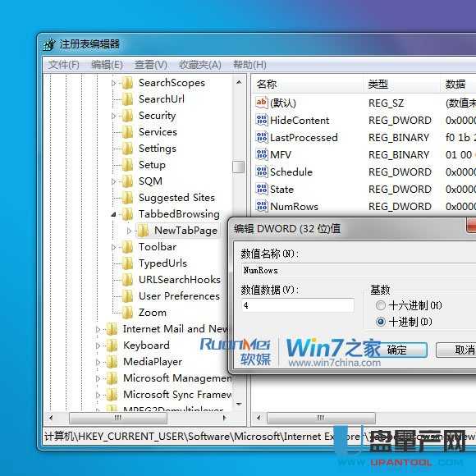This screenshot has height=476, width=476.
Task: Expand the NewTabPage key
Action: coord(129,231)
